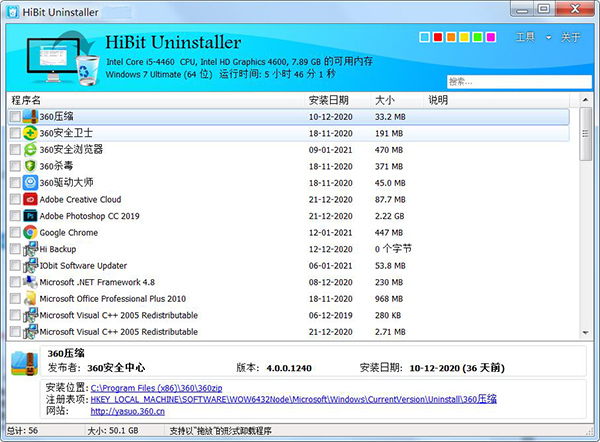Click install date 09-01-2021 cell
Viewport: 600px width, 442px height.
tap(331, 150)
